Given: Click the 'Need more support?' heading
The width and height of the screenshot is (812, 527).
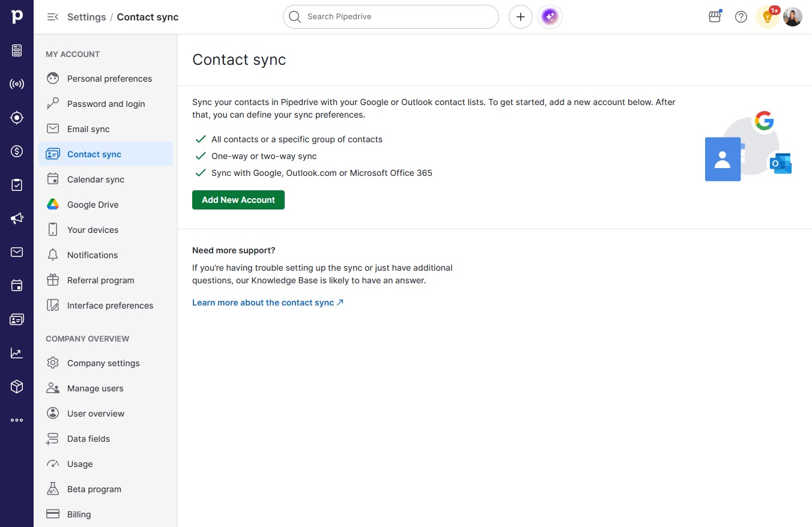Looking at the screenshot, I should pyautogui.click(x=234, y=250).
